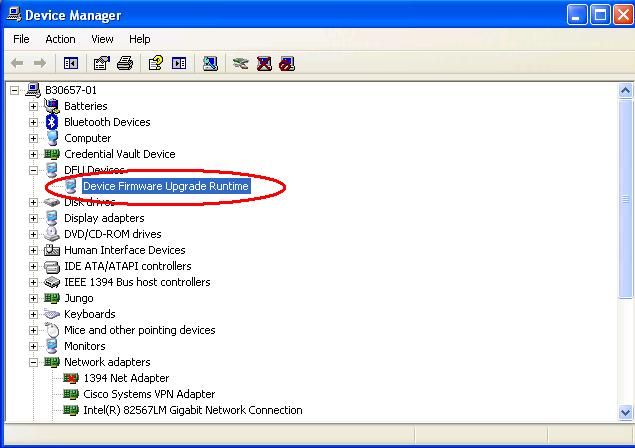Expand Mice and other pointing devices
635x448 pixels.
pyautogui.click(x=33, y=331)
